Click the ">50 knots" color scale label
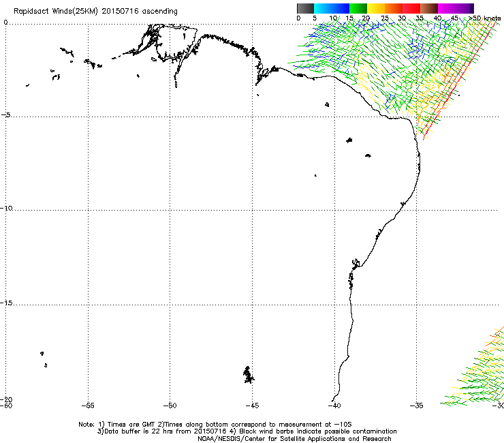Viewport: 504px width, 443px height. [x=485, y=18]
